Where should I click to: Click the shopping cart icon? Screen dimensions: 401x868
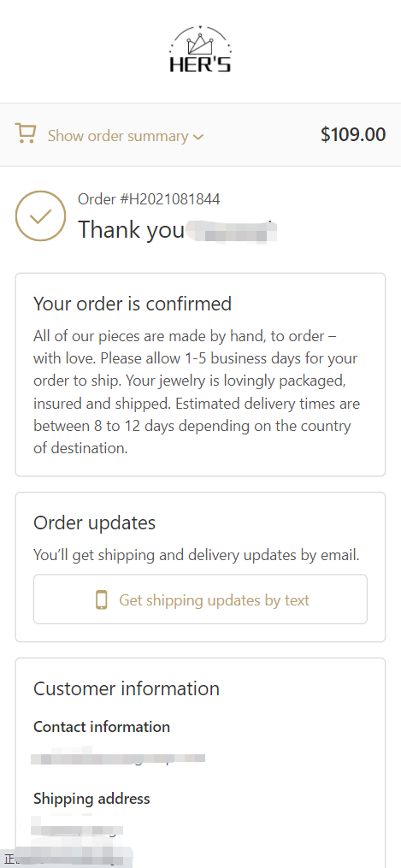click(26, 133)
